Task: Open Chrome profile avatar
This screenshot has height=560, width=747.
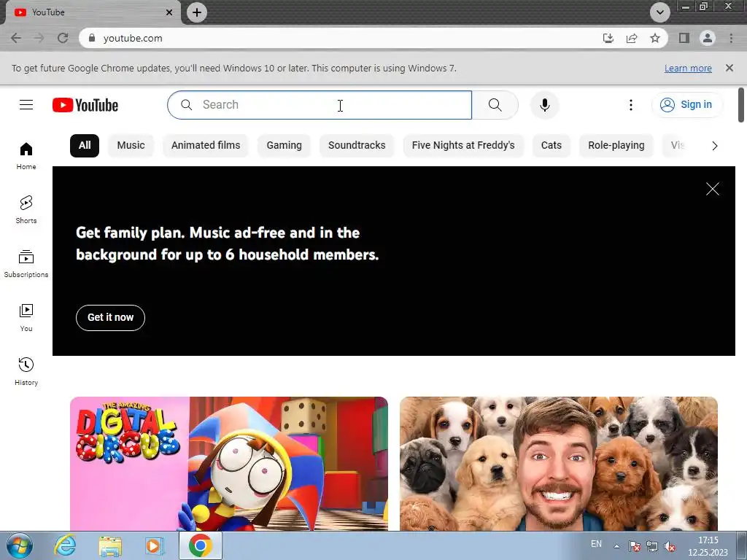Action: 708,38
